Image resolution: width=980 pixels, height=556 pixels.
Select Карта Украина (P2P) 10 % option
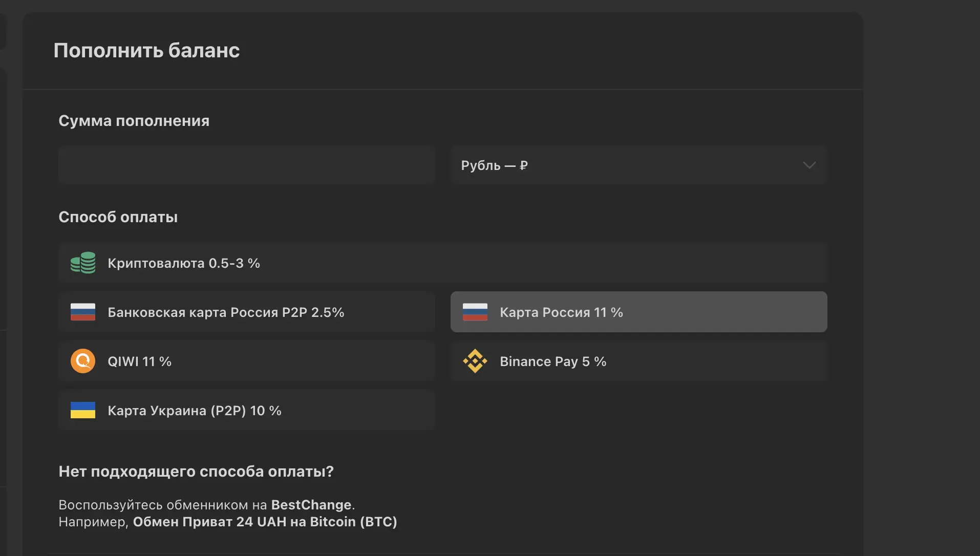coord(247,410)
